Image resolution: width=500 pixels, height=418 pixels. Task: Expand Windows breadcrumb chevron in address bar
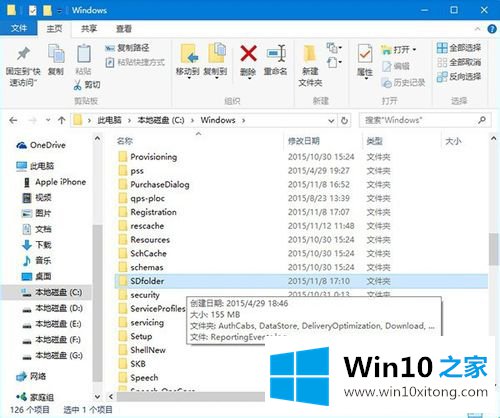coord(244,120)
